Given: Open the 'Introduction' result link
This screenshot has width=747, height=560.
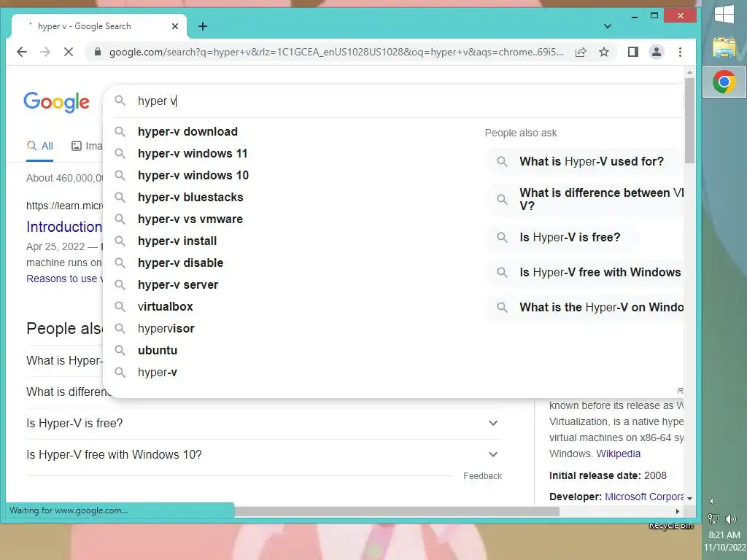Looking at the screenshot, I should [x=64, y=227].
